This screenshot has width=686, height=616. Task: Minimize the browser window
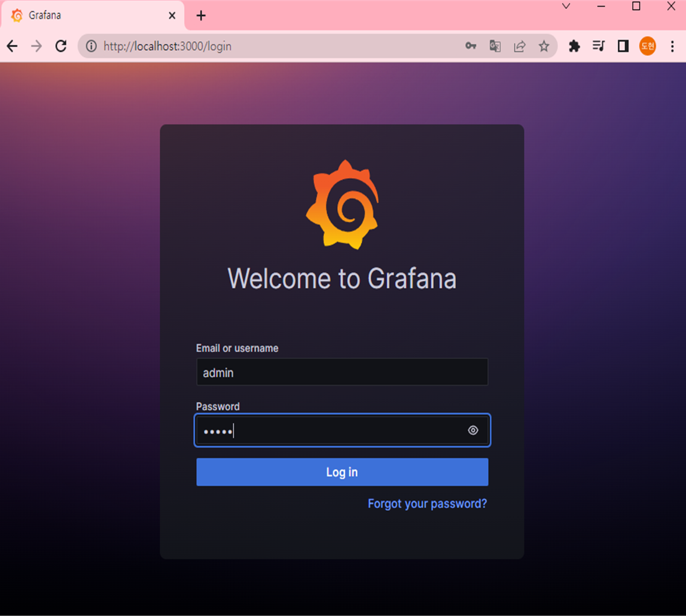[x=601, y=6]
